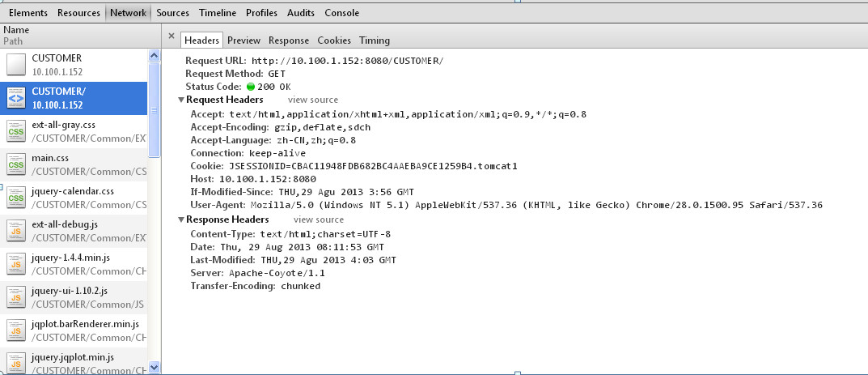Click the JS icon for jqplot.barRenderer.min.js

16,330
